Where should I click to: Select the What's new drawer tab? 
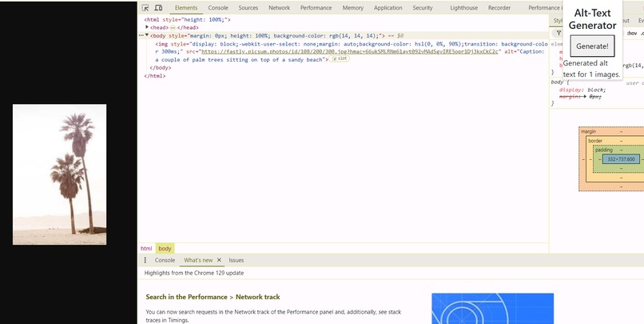198,260
